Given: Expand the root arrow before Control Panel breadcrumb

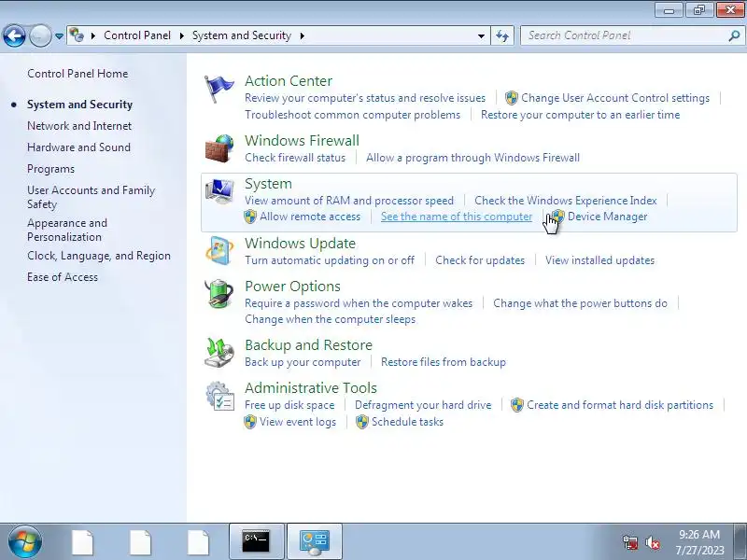Looking at the screenshot, I should pyautogui.click(x=93, y=35).
